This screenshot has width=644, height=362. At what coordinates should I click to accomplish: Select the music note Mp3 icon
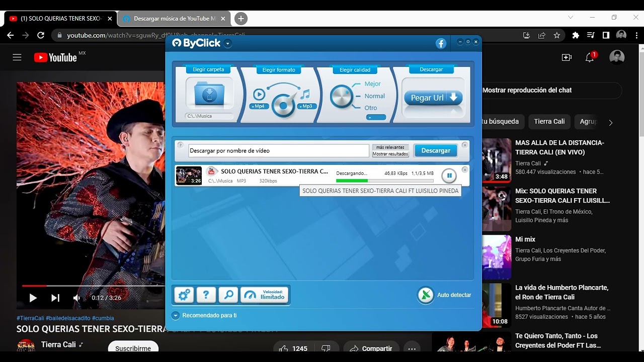305,94
